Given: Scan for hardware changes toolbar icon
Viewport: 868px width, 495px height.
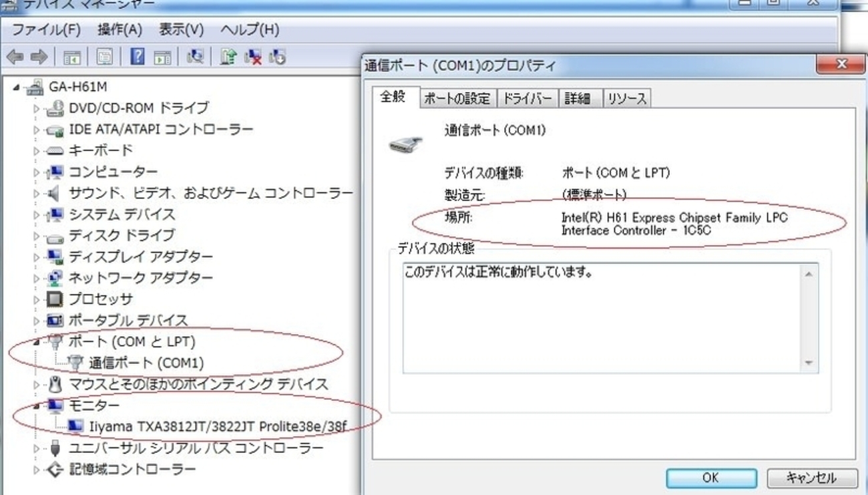Looking at the screenshot, I should [194, 57].
